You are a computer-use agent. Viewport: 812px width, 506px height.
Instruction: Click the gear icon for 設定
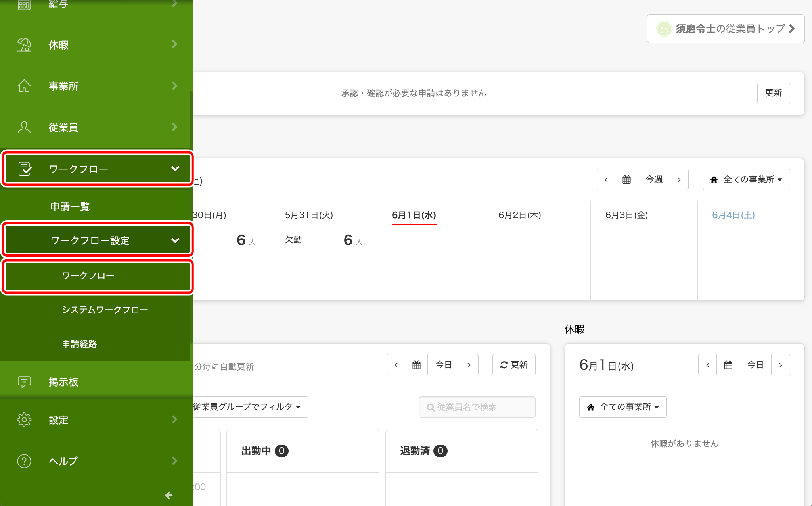tap(24, 419)
